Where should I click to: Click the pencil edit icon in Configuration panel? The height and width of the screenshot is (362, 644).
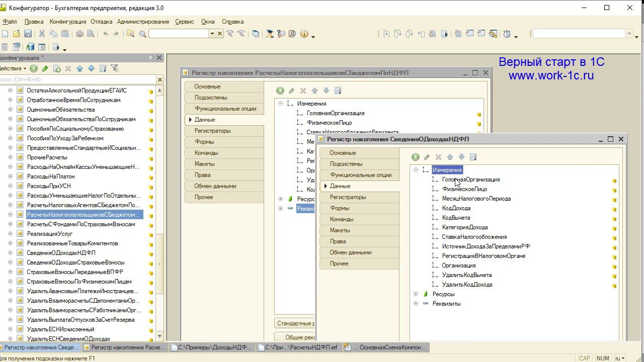tap(45, 68)
